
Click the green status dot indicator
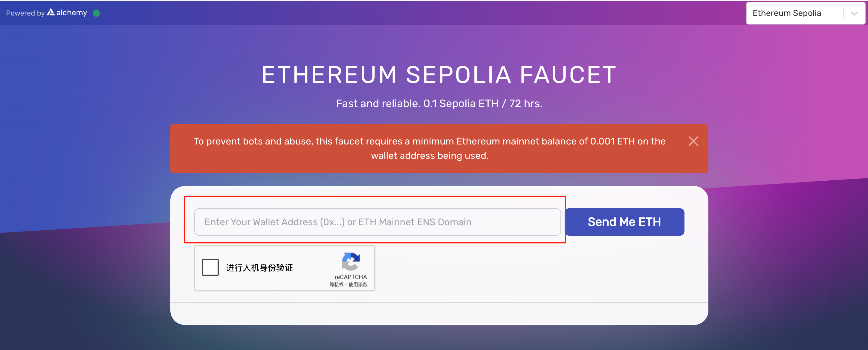96,13
